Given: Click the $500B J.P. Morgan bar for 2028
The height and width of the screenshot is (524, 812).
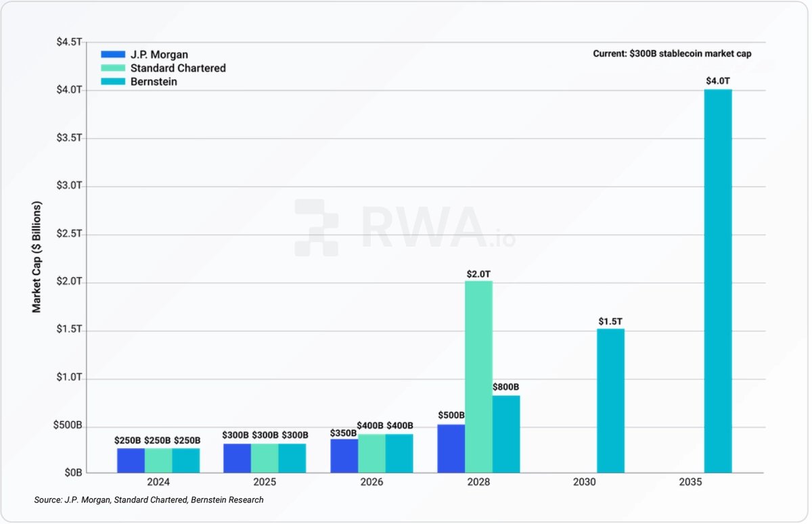Looking at the screenshot, I should [x=451, y=448].
